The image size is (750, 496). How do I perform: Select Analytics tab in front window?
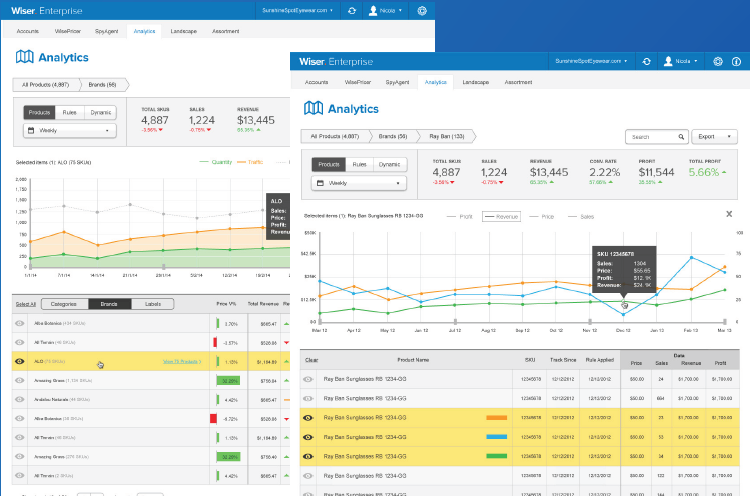point(435,82)
